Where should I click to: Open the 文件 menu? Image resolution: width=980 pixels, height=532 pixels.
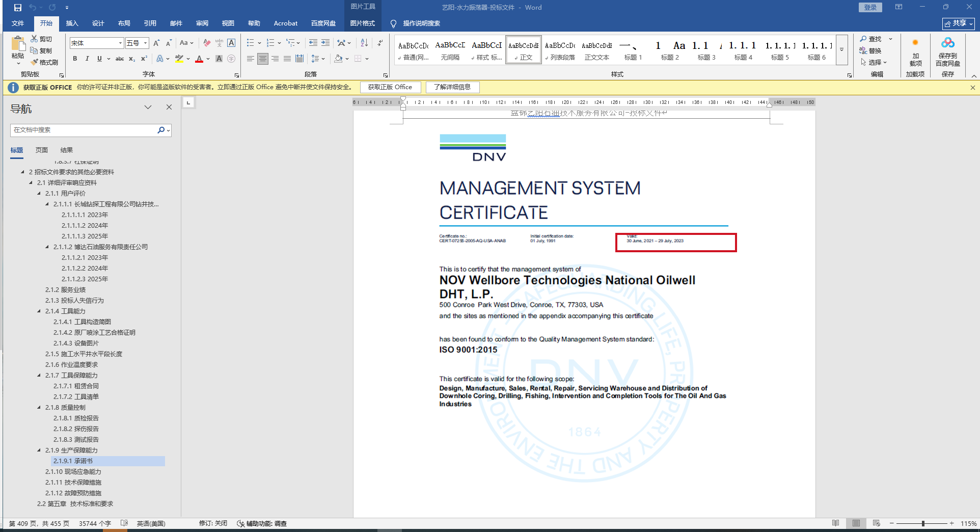[x=18, y=23]
